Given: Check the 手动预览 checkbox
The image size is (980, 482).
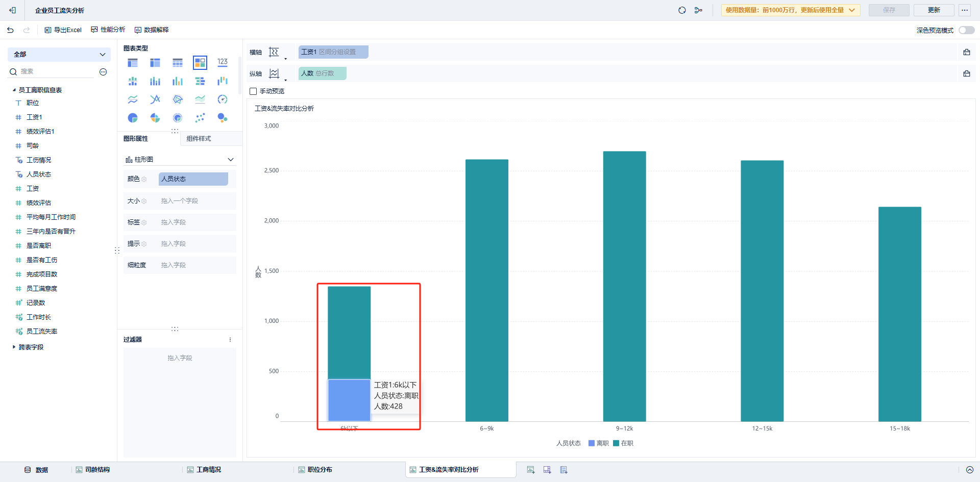Looking at the screenshot, I should [x=253, y=91].
